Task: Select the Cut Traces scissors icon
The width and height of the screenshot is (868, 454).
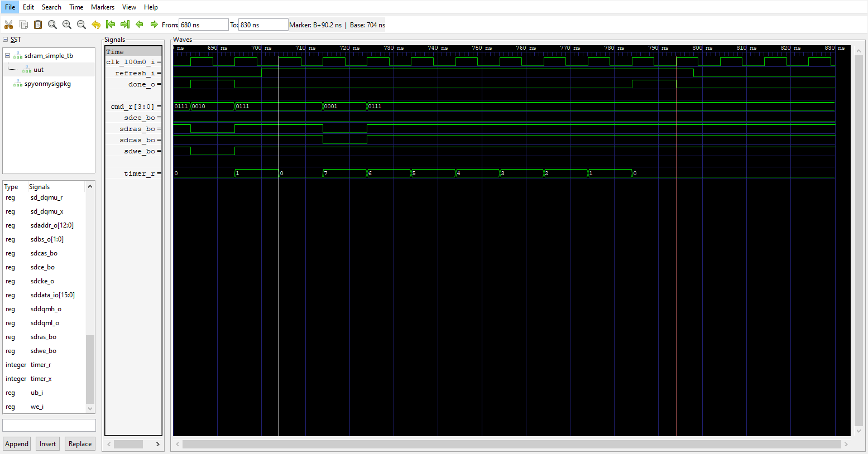Action: click(x=8, y=25)
